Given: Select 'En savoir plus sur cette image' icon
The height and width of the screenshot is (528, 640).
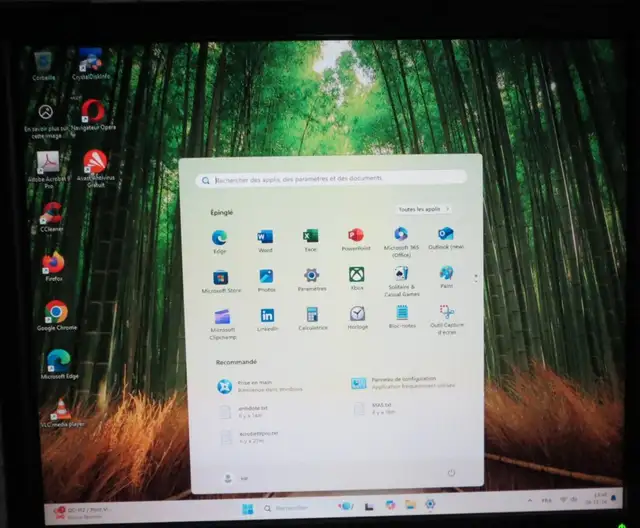Looking at the screenshot, I should click(46, 121).
